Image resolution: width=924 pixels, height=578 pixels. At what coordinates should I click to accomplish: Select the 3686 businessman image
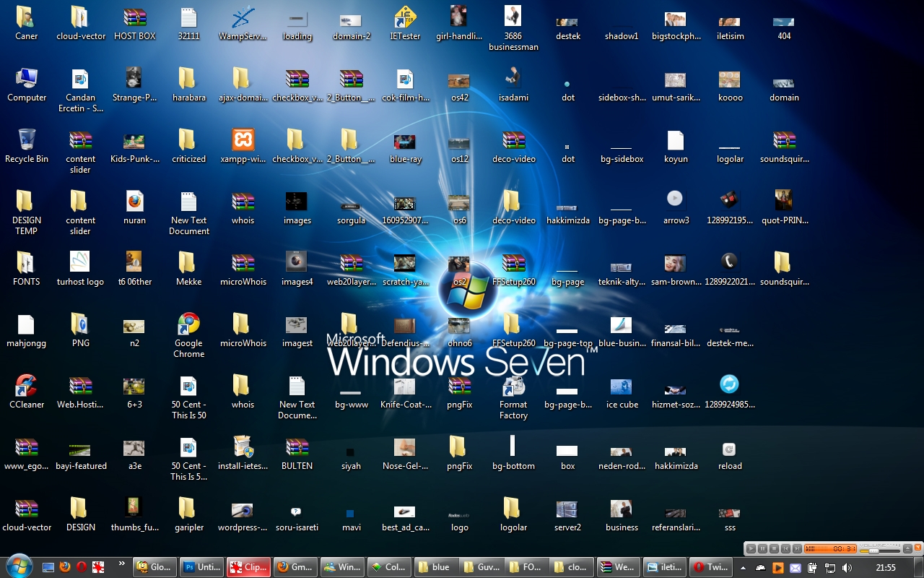(513, 29)
